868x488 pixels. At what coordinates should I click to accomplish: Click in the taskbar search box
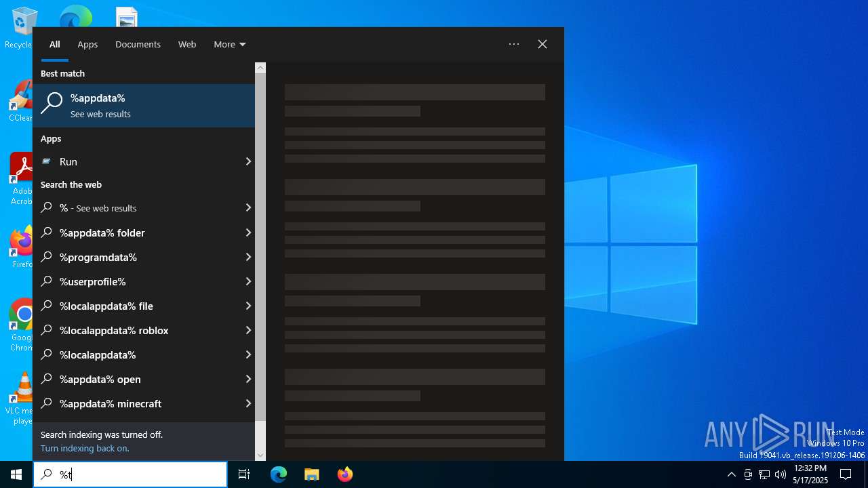click(x=130, y=474)
